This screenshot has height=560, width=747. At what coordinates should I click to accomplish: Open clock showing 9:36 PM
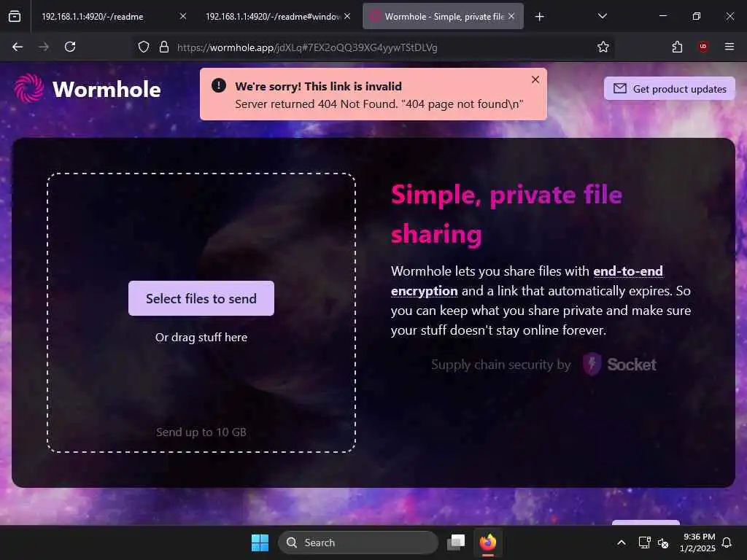[698, 542]
